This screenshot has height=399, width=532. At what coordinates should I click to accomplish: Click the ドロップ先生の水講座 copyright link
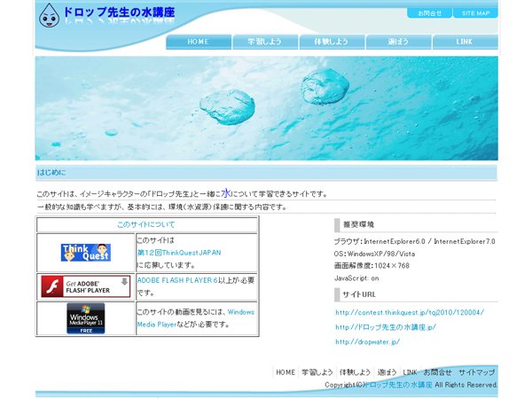(400, 385)
